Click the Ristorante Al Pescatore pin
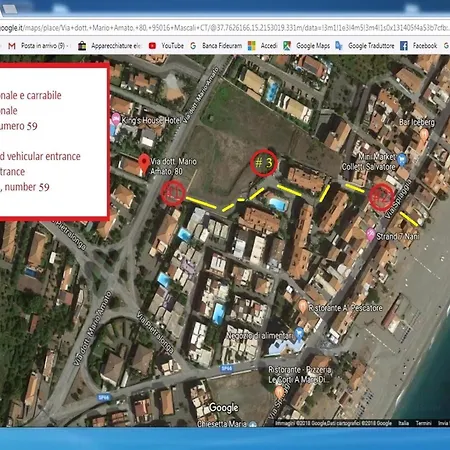450x450 pixels. [x=303, y=306]
